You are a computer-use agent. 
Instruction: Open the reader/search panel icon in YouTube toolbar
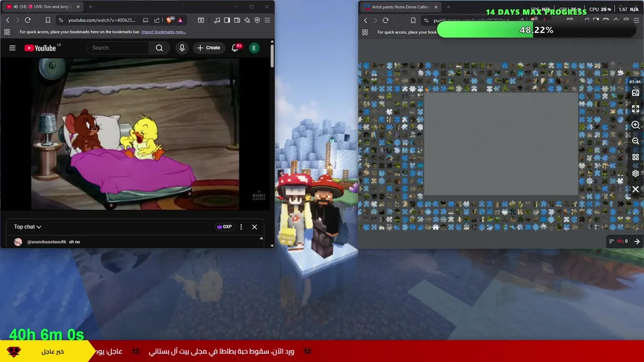coord(201,20)
